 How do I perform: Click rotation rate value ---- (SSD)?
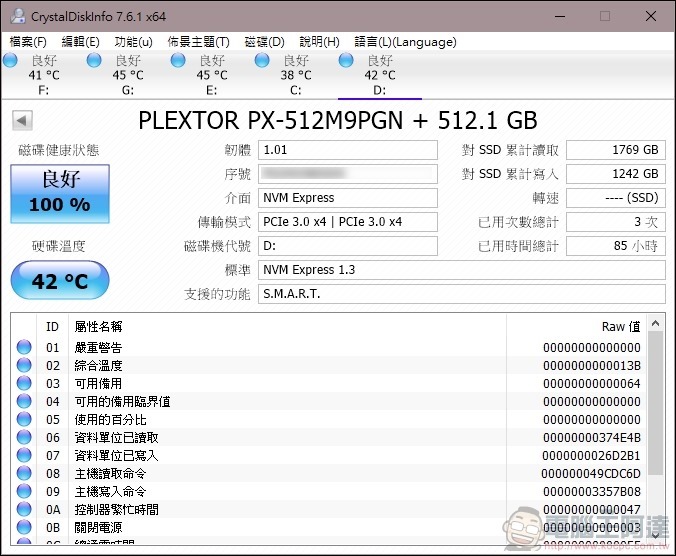tap(616, 198)
